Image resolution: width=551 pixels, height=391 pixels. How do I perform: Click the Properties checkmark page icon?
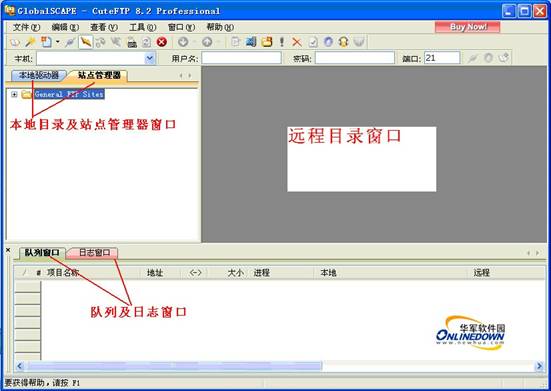[313, 43]
